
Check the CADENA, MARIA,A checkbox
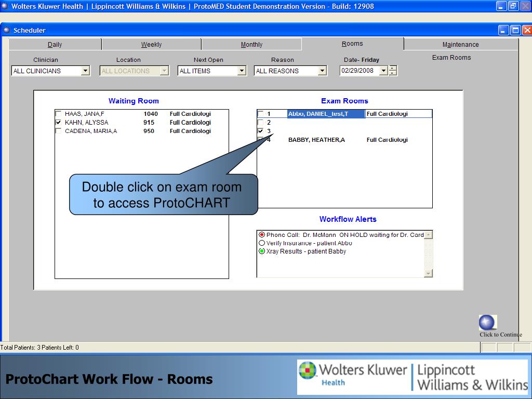tap(58, 131)
